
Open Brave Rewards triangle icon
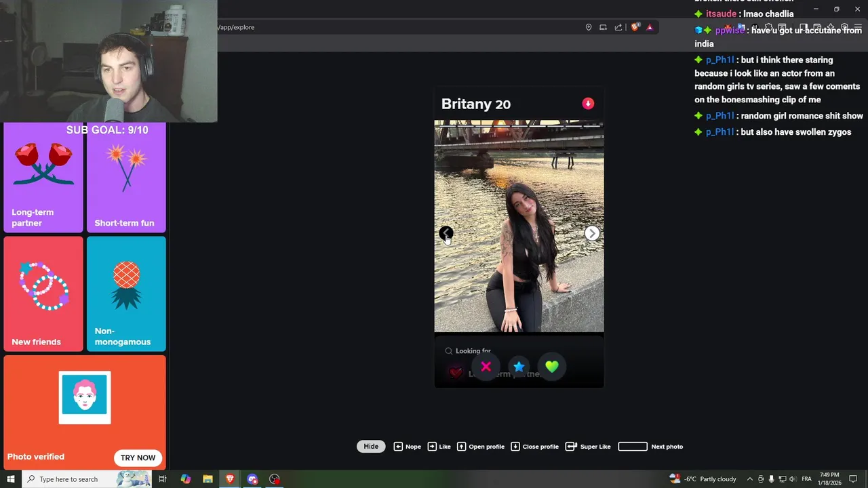point(650,27)
